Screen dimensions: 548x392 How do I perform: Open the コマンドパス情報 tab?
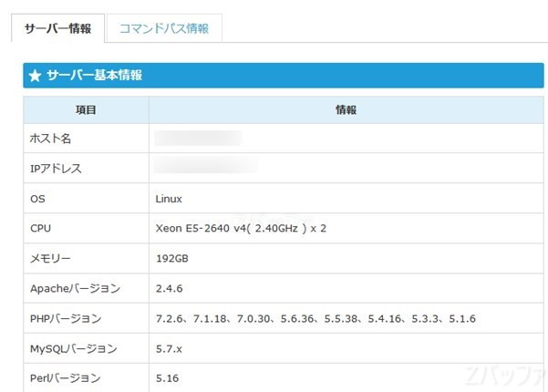pyautogui.click(x=164, y=28)
